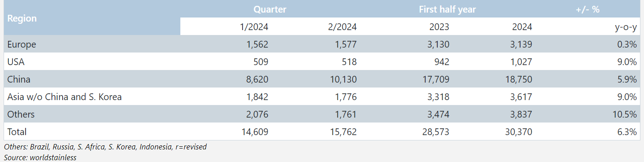This screenshot has height=162, width=644.
Task: Click the USA row label
Action: click(16, 62)
